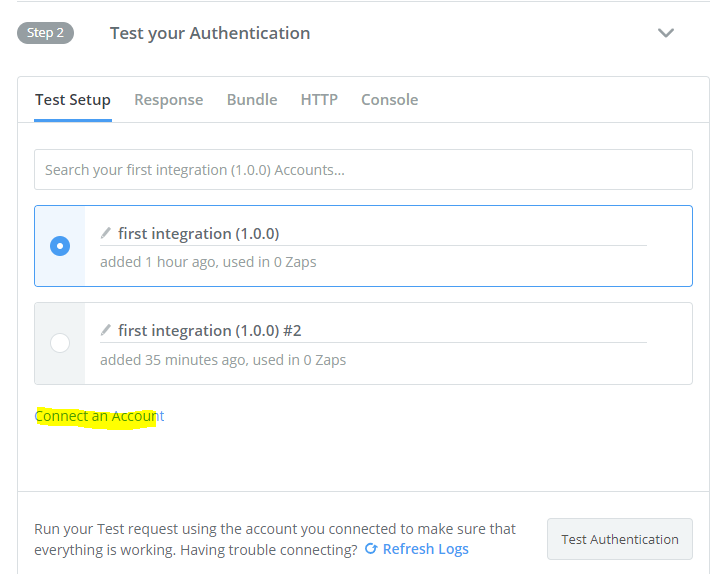Screen dimensions: 715x574
Task: Collapse Step 2 using the chevron
Action: (x=666, y=33)
